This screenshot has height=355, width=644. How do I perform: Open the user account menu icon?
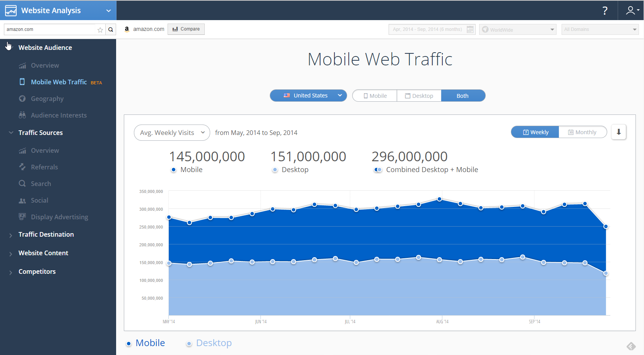tap(631, 10)
